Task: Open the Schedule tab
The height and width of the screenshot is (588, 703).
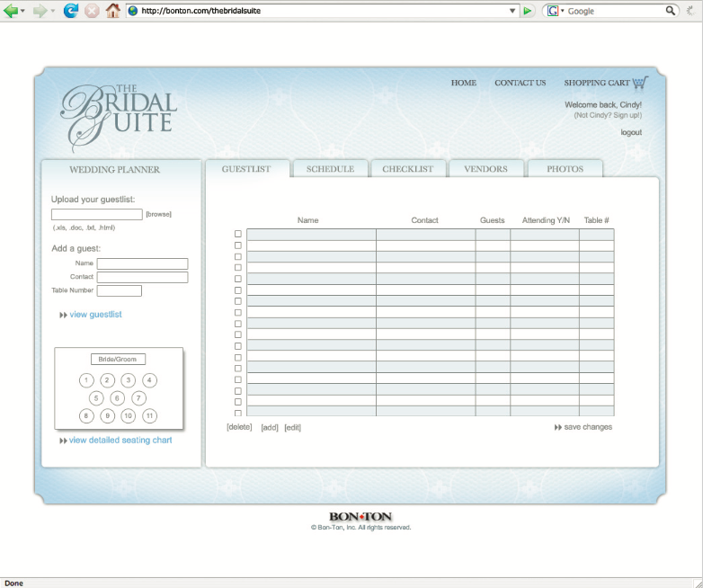Action: click(331, 169)
